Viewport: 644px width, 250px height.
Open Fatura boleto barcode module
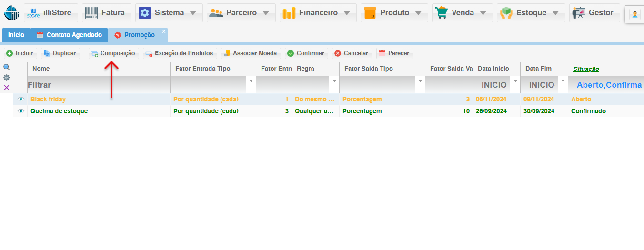pyautogui.click(x=107, y=13)
